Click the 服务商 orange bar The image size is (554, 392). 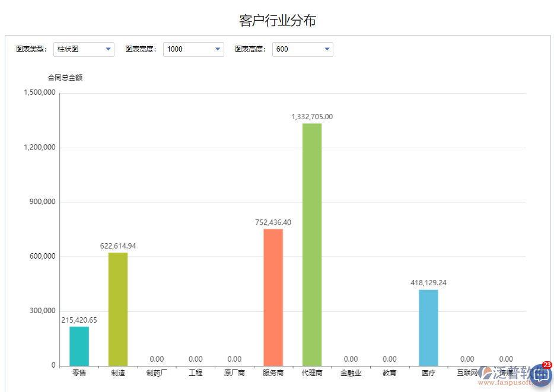coord(273,297)
